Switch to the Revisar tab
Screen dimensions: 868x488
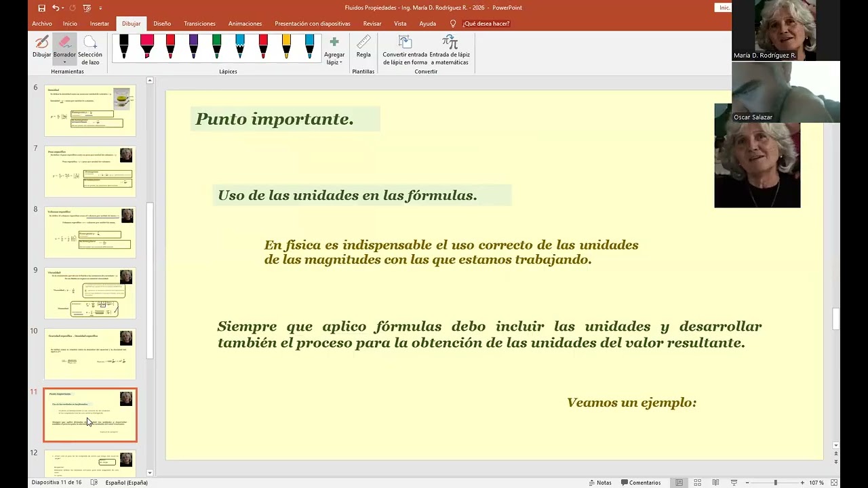coord(372,24)
